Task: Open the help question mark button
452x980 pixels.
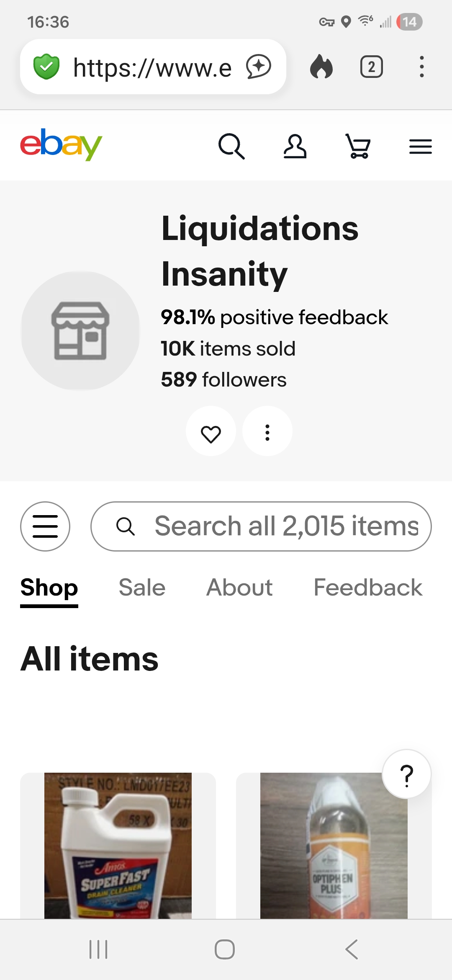Action: pyautogui.click(x=406, y=774)
